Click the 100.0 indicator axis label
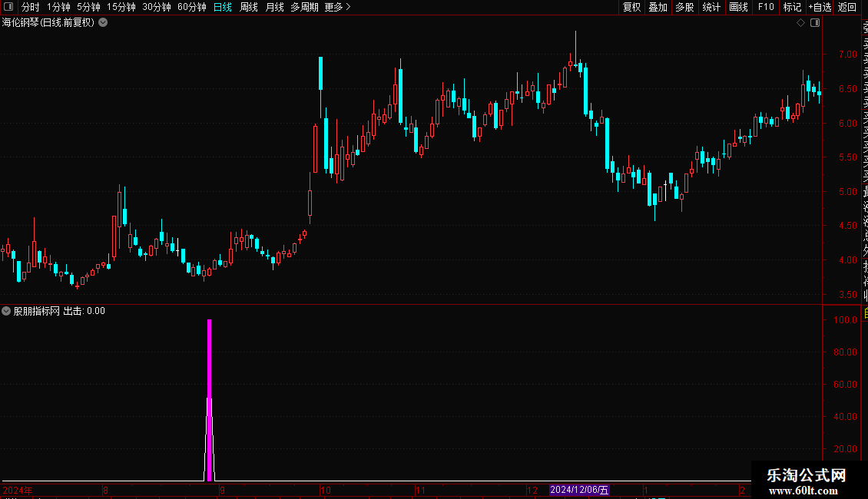Screen dimensions: 868x499 [845, 320]
